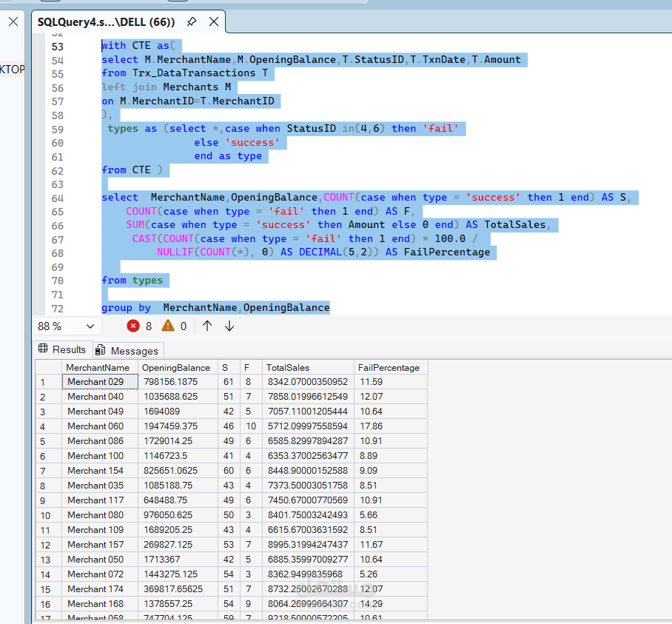
Task: Click the Messages tab document icon
Action: 101,350
